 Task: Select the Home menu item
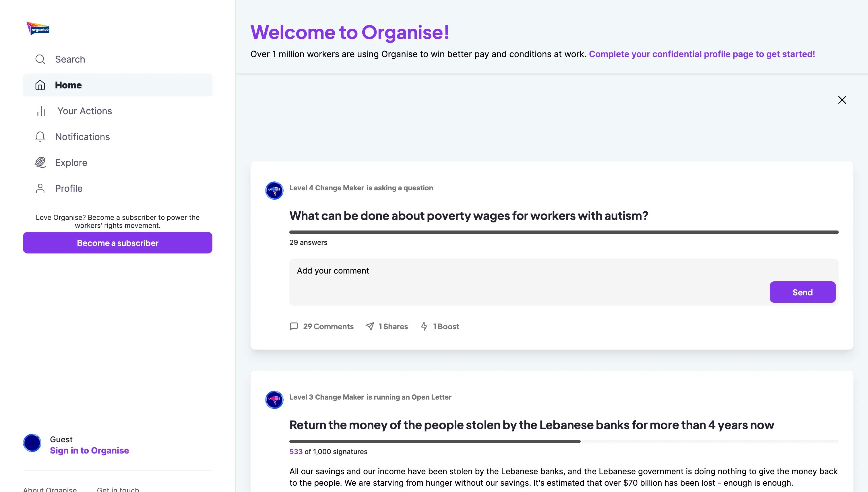pyautogui.click(x=117, y=85)
